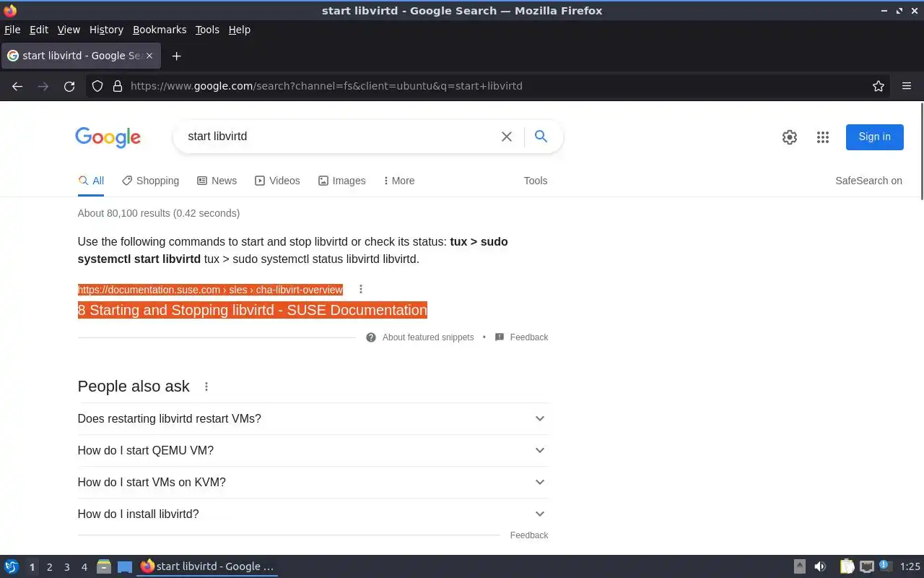Click About featured snippets link
The height and width of the screenshot is (578, 924).
click(x=428, y=337)
